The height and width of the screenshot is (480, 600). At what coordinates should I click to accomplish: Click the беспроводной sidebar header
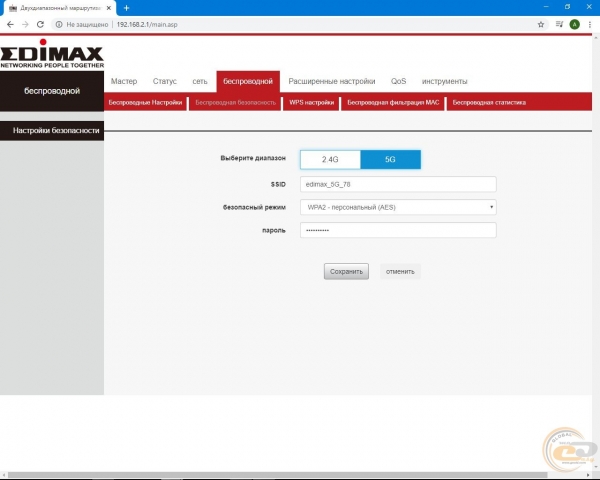pos(52,91)
